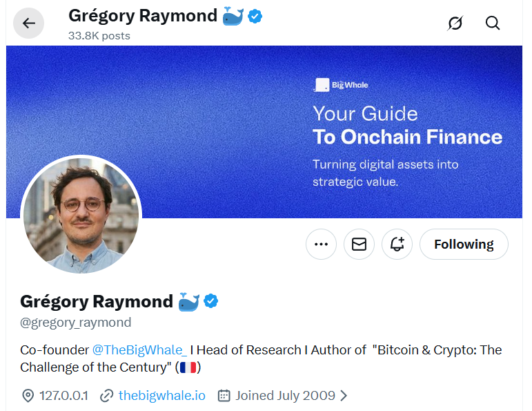Click verified badge beside profile name
The image size is (532, 411).
[x=211, y=301]
